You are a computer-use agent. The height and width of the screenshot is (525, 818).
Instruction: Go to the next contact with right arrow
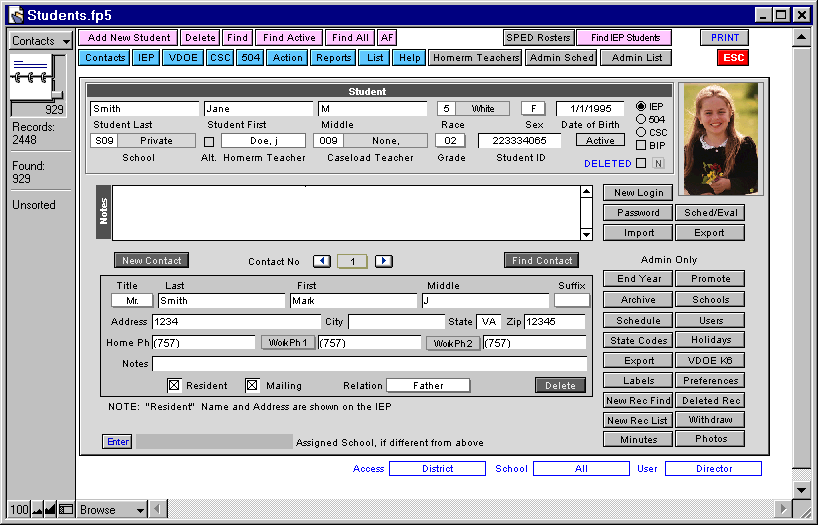tap(383, 261)
